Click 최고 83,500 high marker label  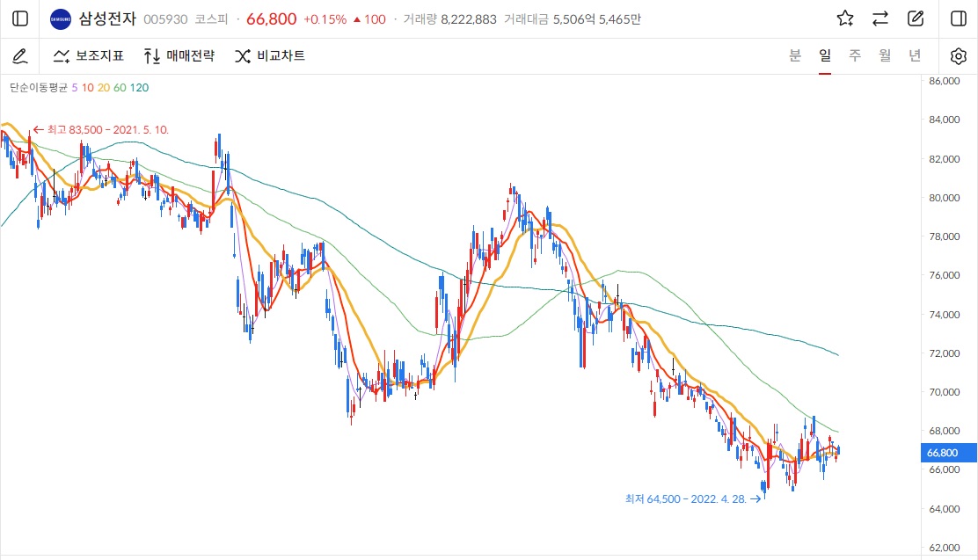[x=101, y=130]
